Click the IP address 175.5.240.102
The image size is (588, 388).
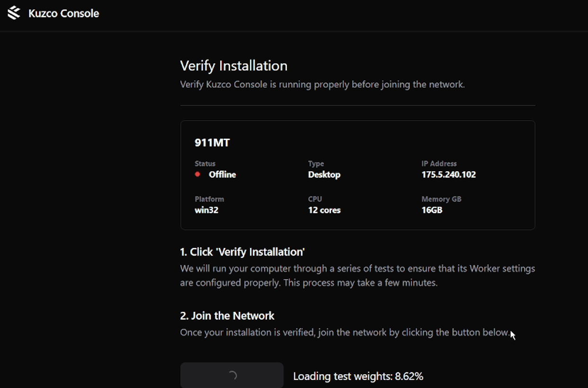[x=449, y=175]
